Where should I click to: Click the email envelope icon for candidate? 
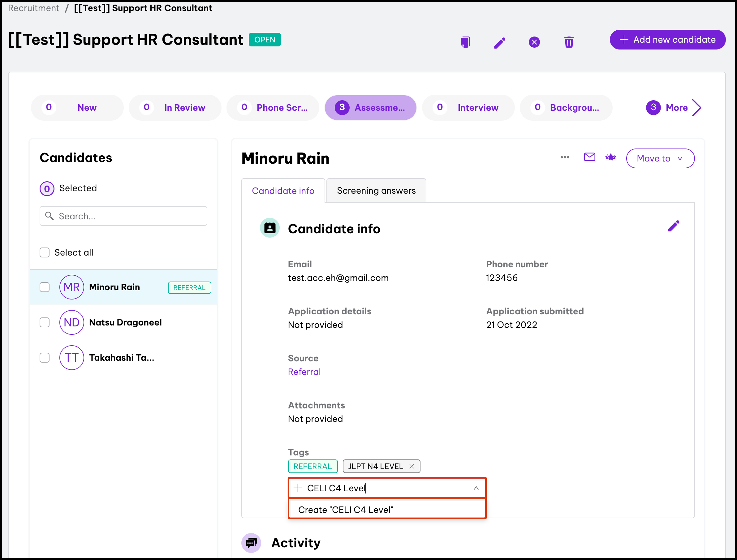tap(589, 157)
